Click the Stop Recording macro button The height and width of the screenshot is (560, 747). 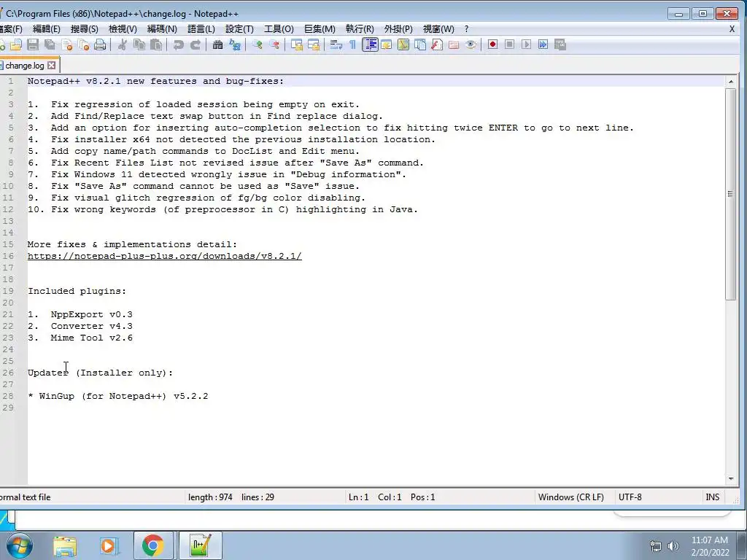509,44
